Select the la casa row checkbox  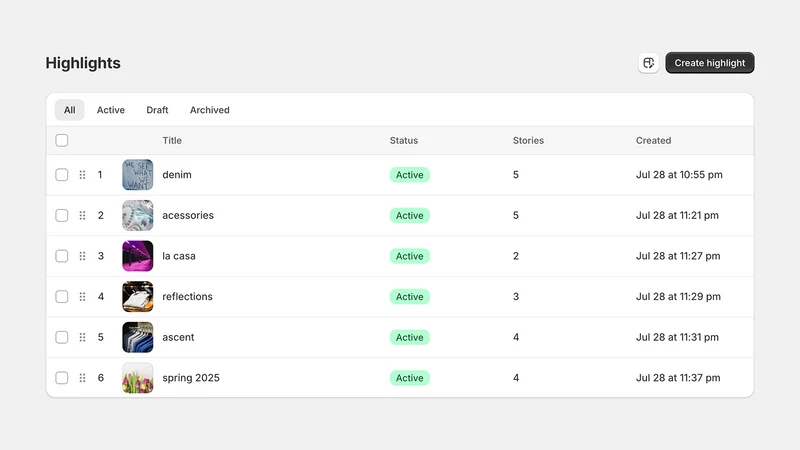coord(62,256)
